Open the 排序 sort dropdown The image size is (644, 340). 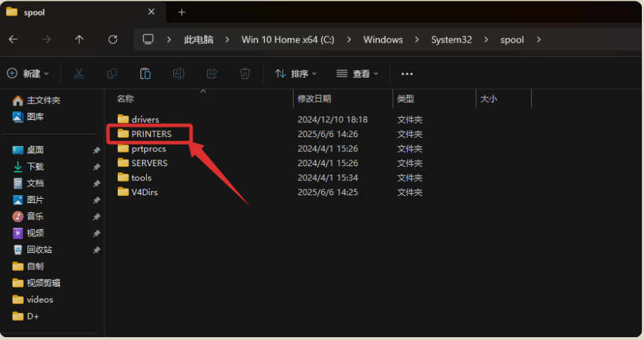(x=296, y=74)
